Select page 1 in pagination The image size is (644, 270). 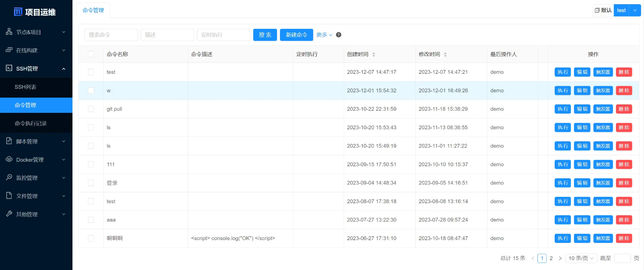[x=542, y=258]
